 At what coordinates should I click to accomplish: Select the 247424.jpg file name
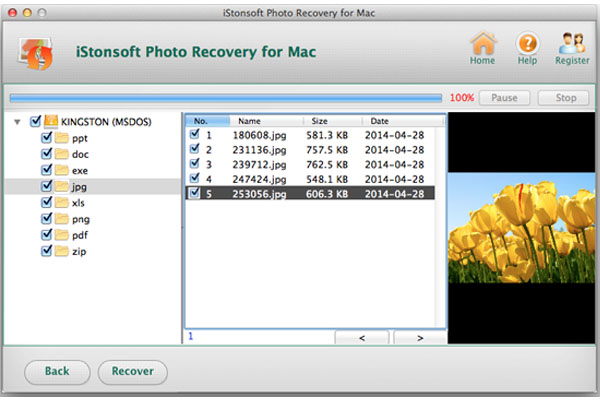click(259, 179)
